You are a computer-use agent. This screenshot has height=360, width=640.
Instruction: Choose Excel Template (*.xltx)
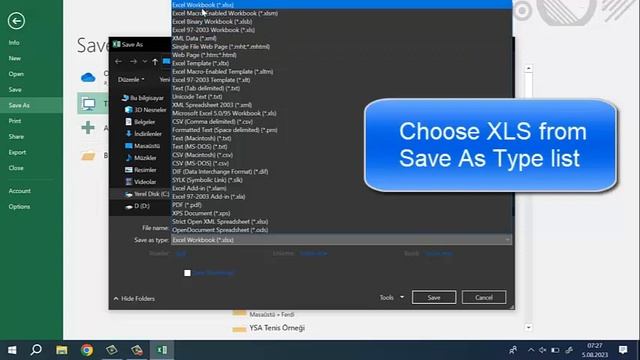(341, 63)
